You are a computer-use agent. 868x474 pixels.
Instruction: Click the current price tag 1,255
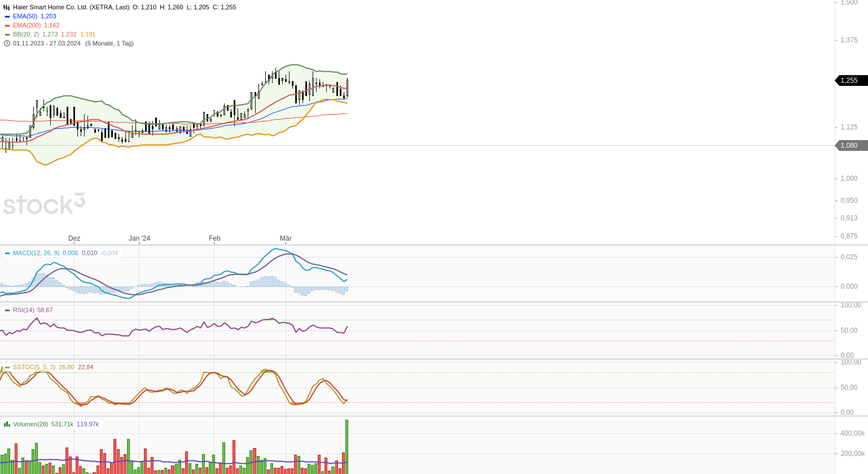coord(851,81)
